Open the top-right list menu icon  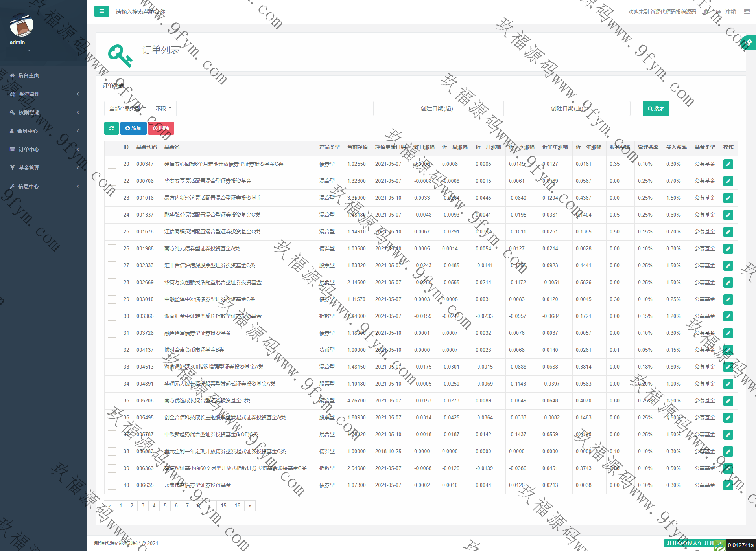pyautogui.click(x=747, y=12)
